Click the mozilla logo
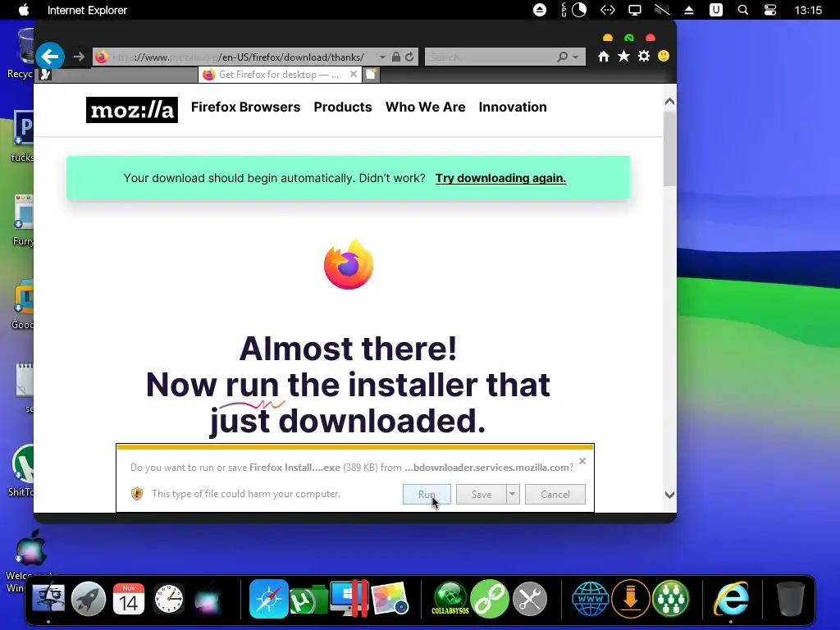Screen dimensions: 840x630 click(x=132, y=110)
